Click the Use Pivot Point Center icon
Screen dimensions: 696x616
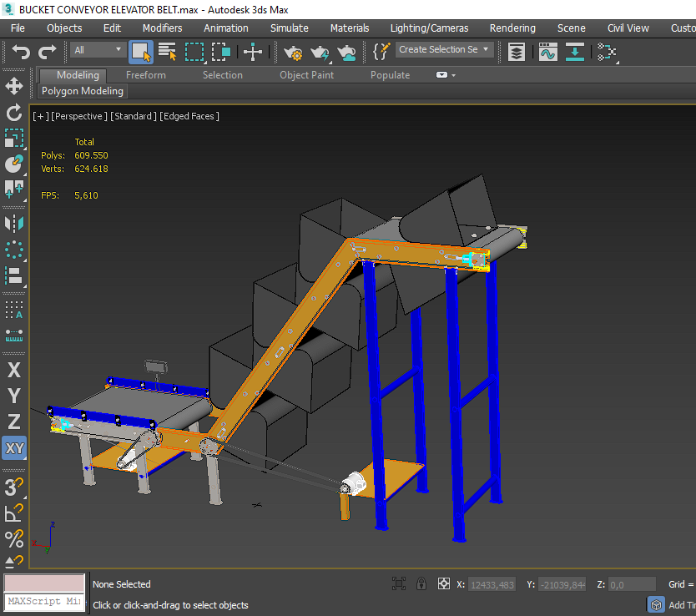253,52
